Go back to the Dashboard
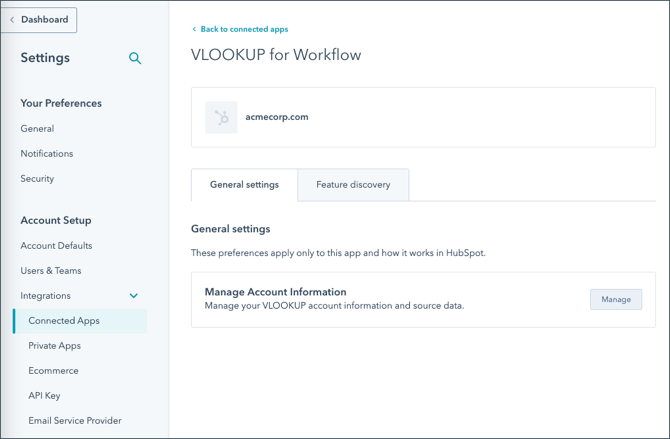Image resolution: width=670 pixels, height=439 pixels. coord(39,20)
